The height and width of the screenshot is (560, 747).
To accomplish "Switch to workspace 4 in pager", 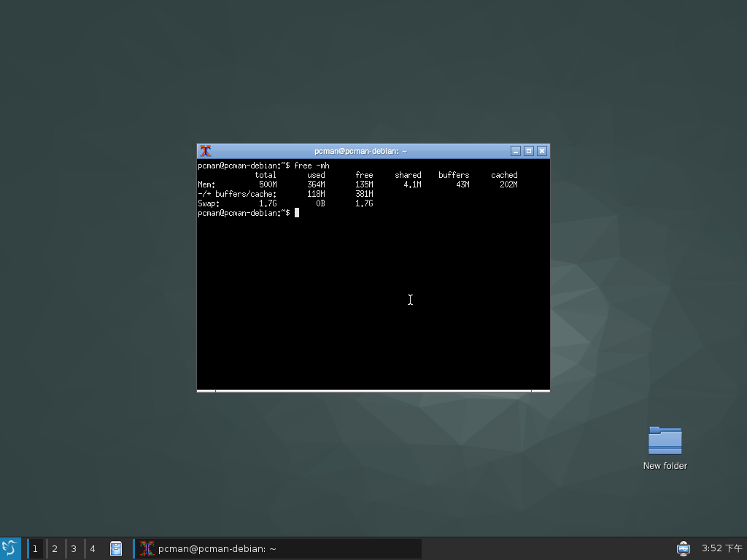I will coord(93,548).
